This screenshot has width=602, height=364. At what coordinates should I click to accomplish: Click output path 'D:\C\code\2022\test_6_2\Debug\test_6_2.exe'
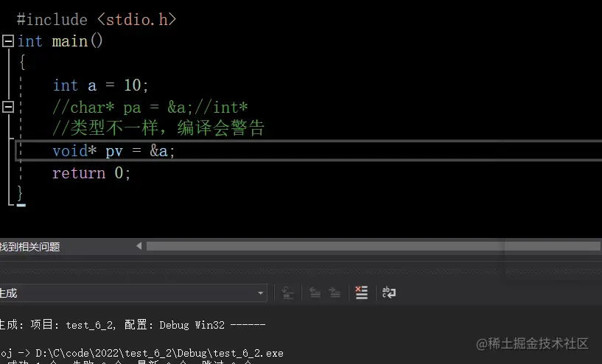160,353
